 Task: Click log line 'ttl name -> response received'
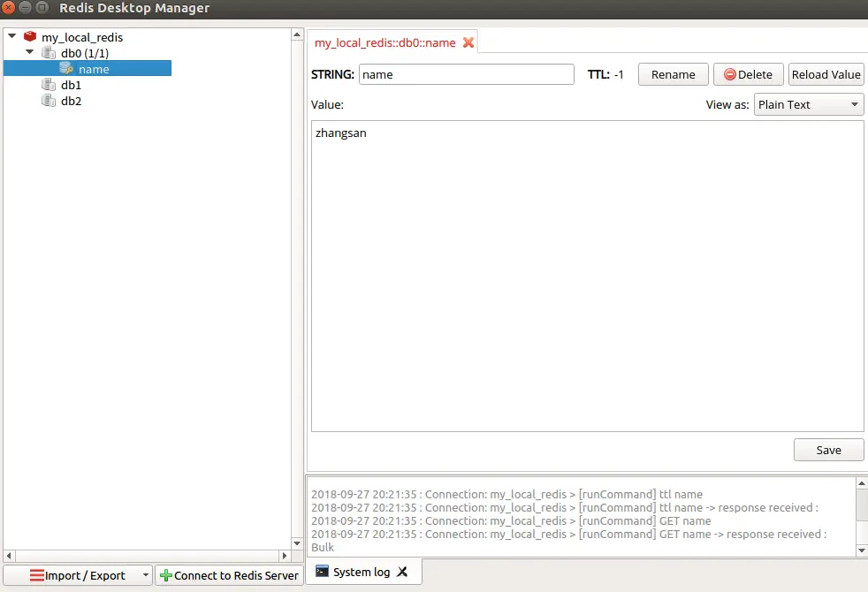pyautogui.click(x=565, y=507)
